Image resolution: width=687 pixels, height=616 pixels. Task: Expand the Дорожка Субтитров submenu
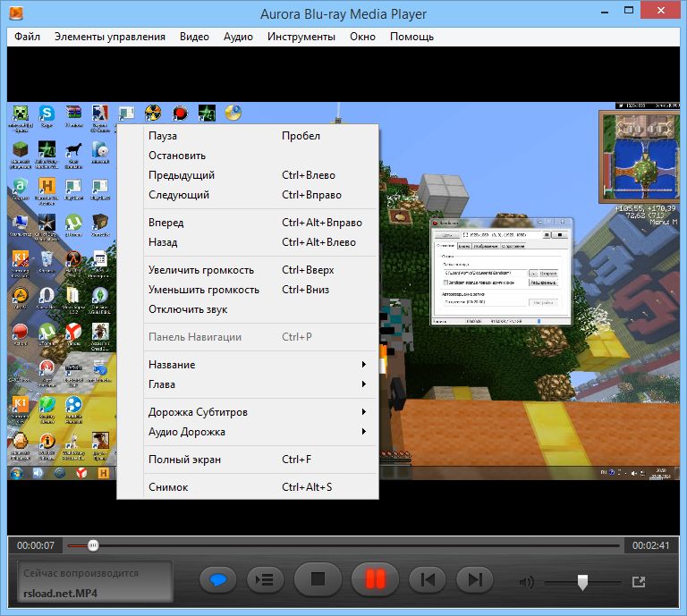click(248, 412)
